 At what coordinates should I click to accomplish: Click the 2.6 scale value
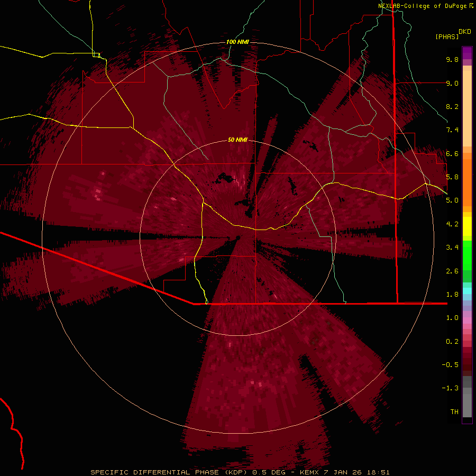[x=452, y=271]
